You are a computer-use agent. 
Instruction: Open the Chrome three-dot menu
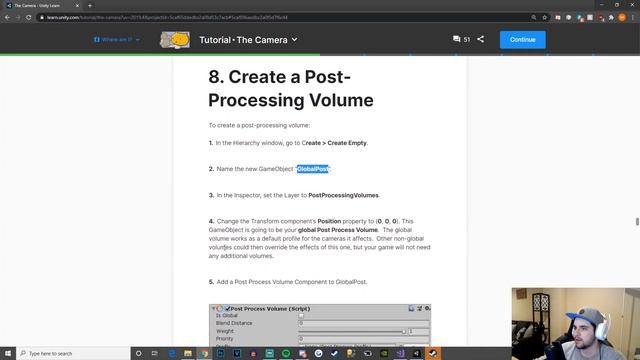tap(633, 18)
